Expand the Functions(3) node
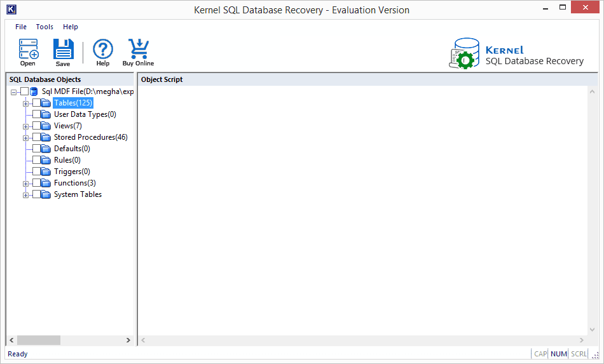The image size is (604, 364). pyautogui.click(x=26, y=184)
